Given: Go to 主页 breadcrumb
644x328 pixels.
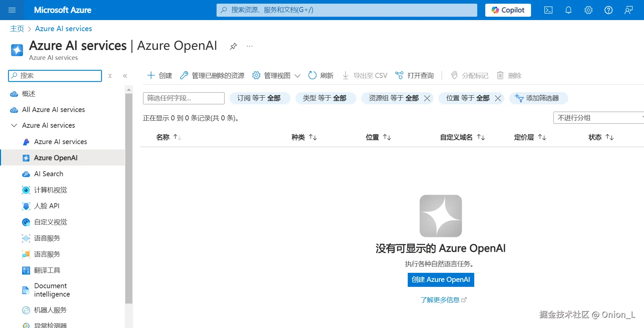Looking at the screenshot, I should tap(17, 29).
